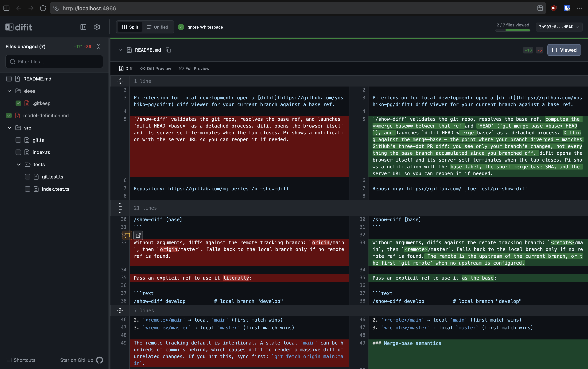The image size is (588, 369).
Task: Open the browser sidebar toggle
Action: point(6,8)
